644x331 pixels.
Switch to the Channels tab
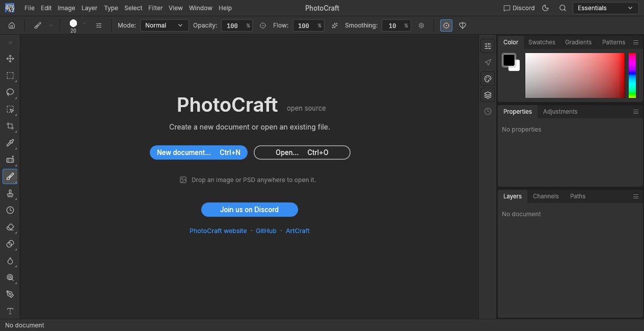[x=546, y=196]
